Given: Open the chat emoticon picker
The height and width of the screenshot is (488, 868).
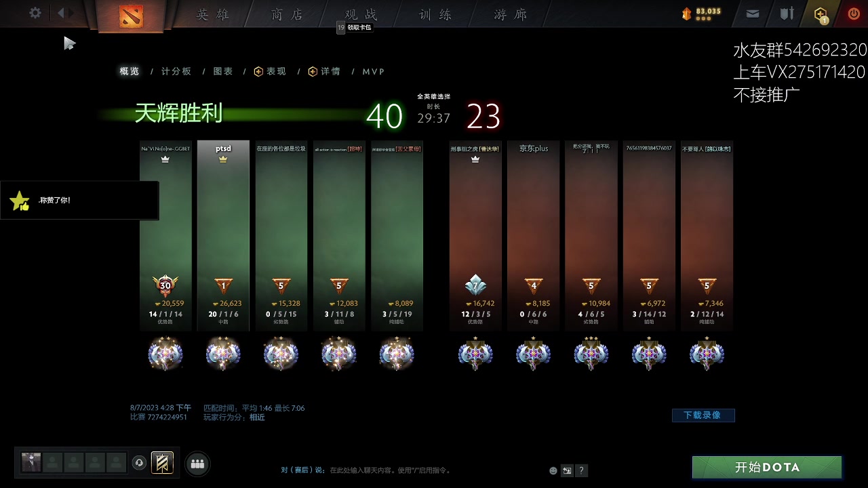Looking at the screenshot, I should click(553, 470).
